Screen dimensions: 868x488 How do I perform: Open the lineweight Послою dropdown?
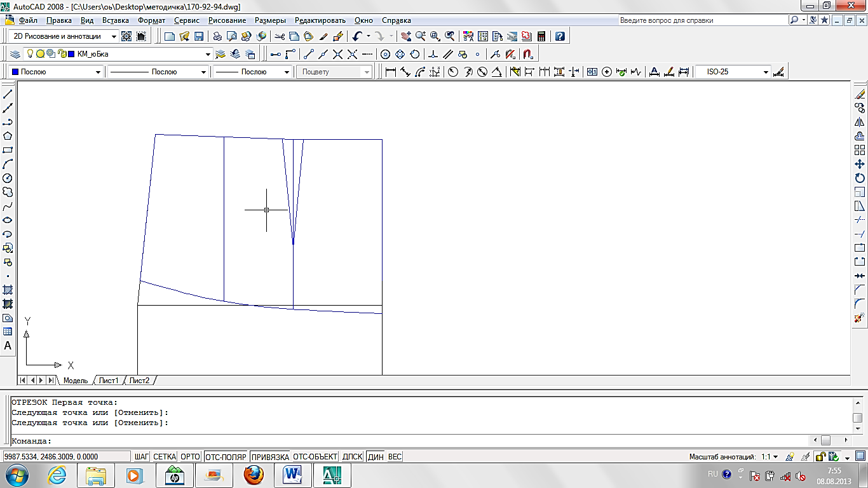click(x=287, y=72)
